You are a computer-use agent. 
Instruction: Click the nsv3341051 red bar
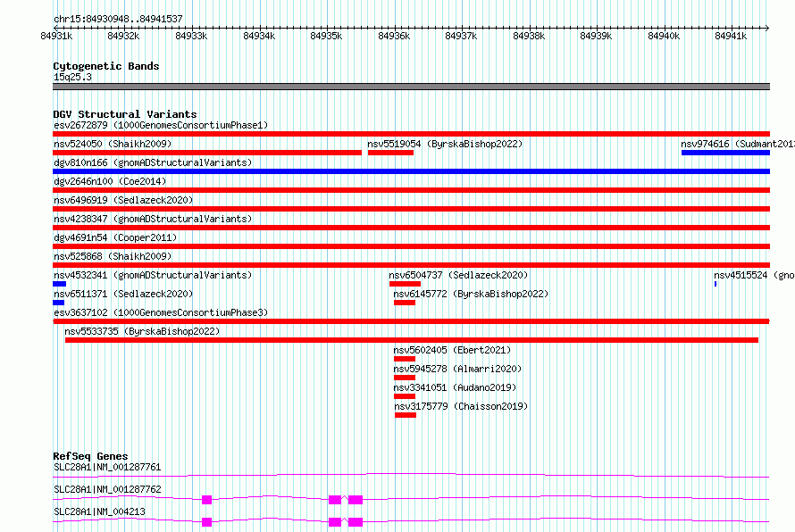tap(405, 396)
